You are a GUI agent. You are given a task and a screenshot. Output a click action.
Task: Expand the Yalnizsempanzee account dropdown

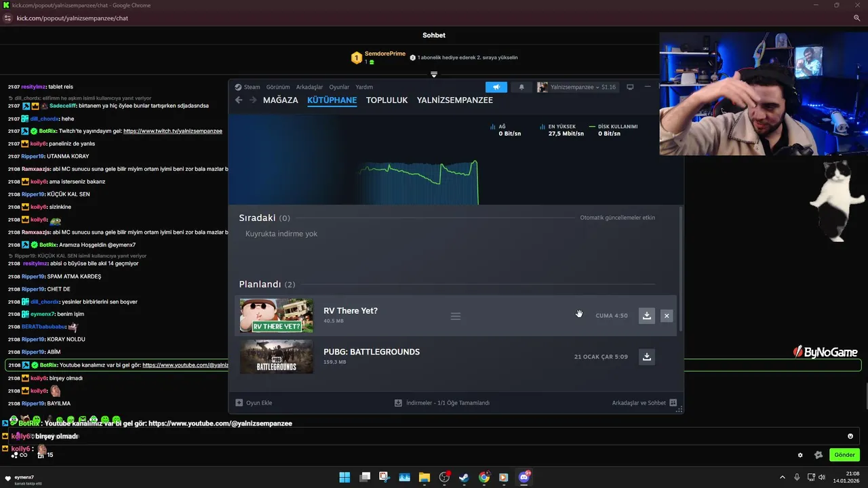click(x=576, y=87)
